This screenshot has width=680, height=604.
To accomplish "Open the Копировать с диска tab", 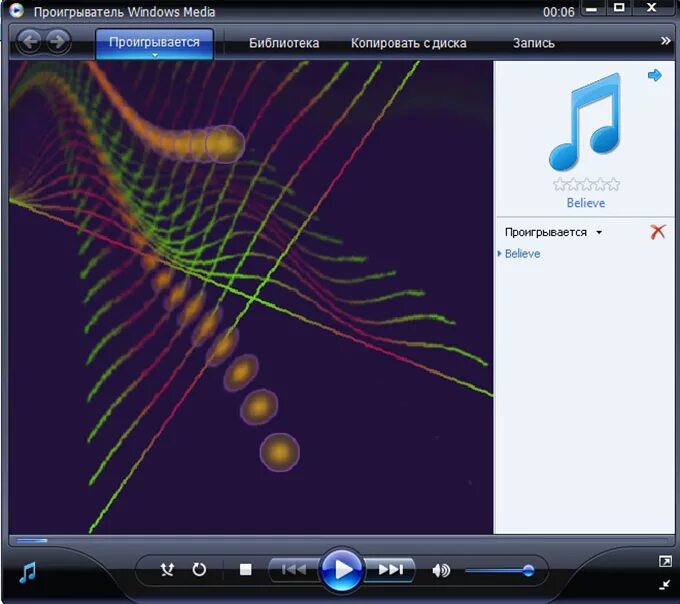I will tap(409, 43).
